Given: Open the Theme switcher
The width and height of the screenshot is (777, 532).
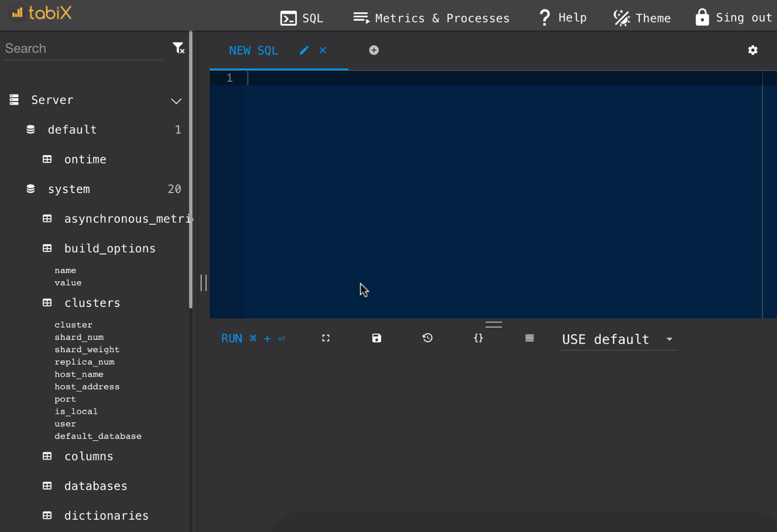Looking at the screenshot, I should [x=642, y=18].
